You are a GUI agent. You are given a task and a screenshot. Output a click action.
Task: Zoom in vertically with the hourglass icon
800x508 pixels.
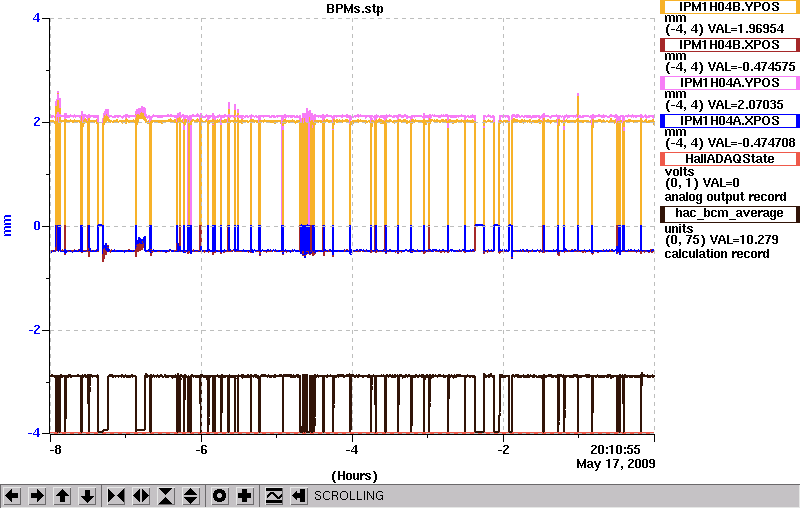tap(166, 496)
